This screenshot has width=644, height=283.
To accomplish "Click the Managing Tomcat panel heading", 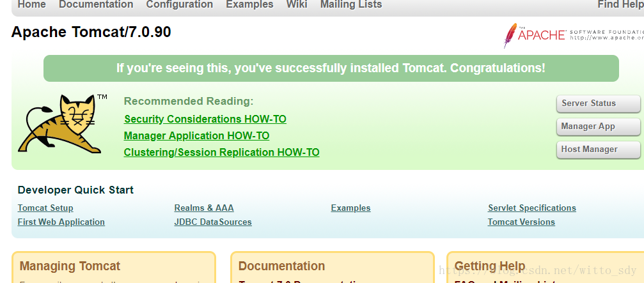I will point(70,266).
